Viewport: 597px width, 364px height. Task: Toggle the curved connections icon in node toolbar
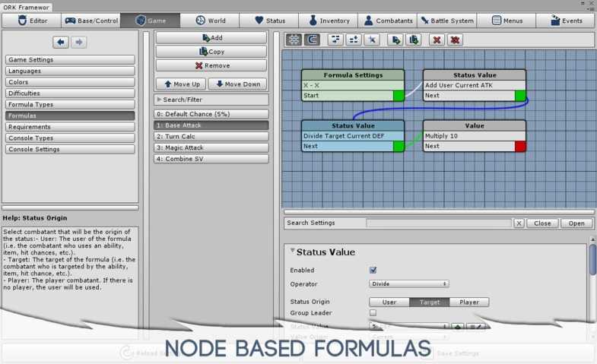[x=312, y=40]
